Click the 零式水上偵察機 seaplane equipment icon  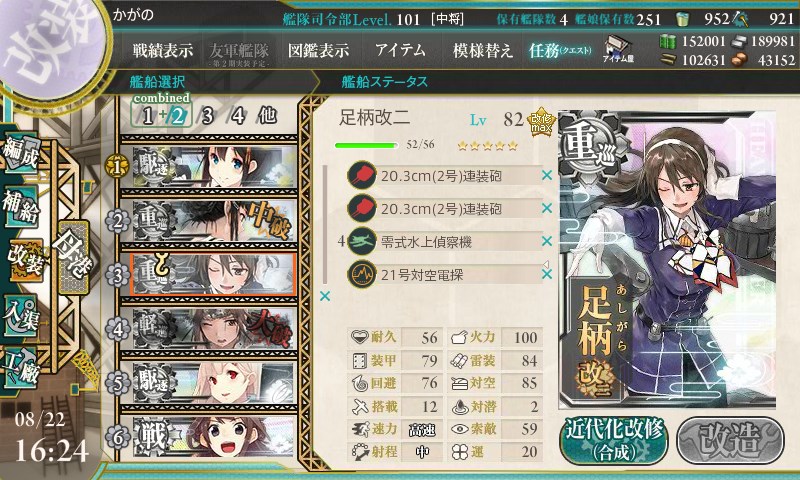tap(362, 241)
